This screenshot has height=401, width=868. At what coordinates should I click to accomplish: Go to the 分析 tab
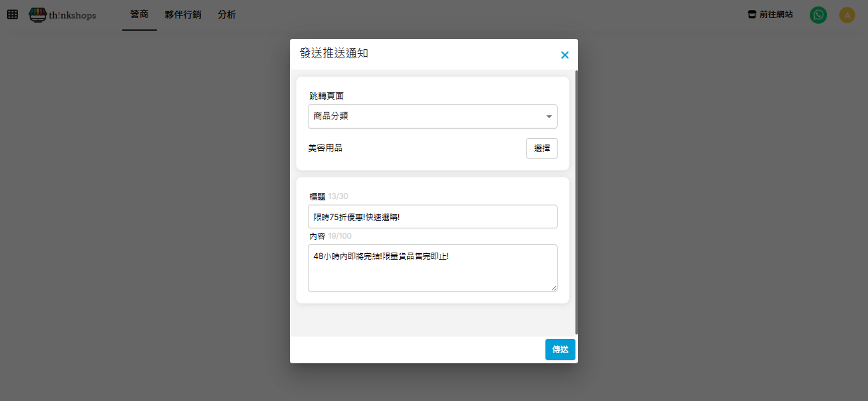[x=227, y=15]
